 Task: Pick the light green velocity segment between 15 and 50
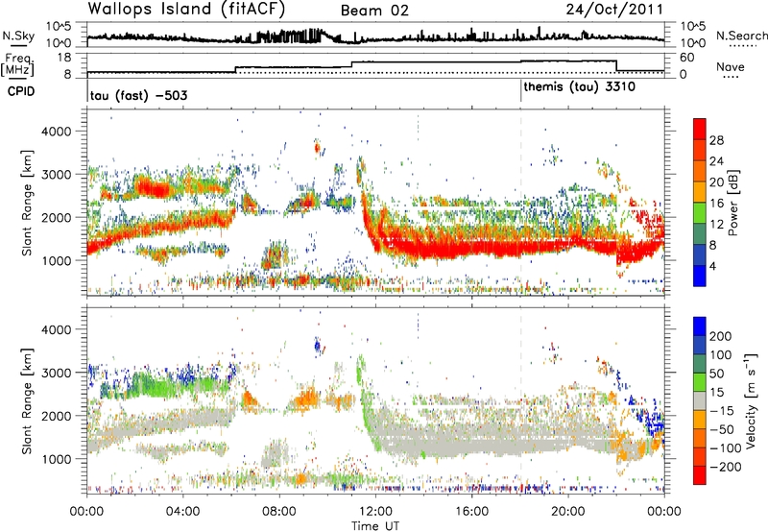pyautogui.click(x=700, y=381)
